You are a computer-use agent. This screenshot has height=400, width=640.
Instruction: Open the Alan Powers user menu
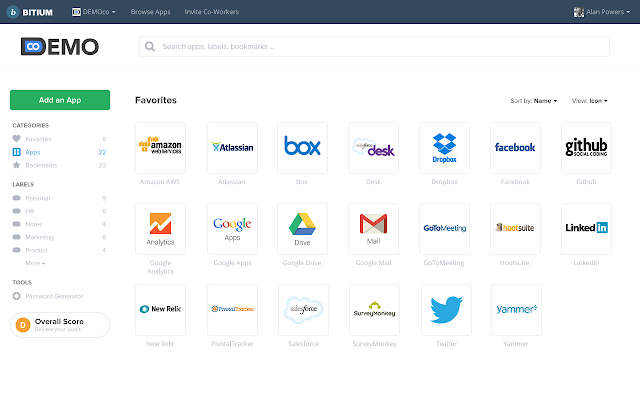point(602,12)
